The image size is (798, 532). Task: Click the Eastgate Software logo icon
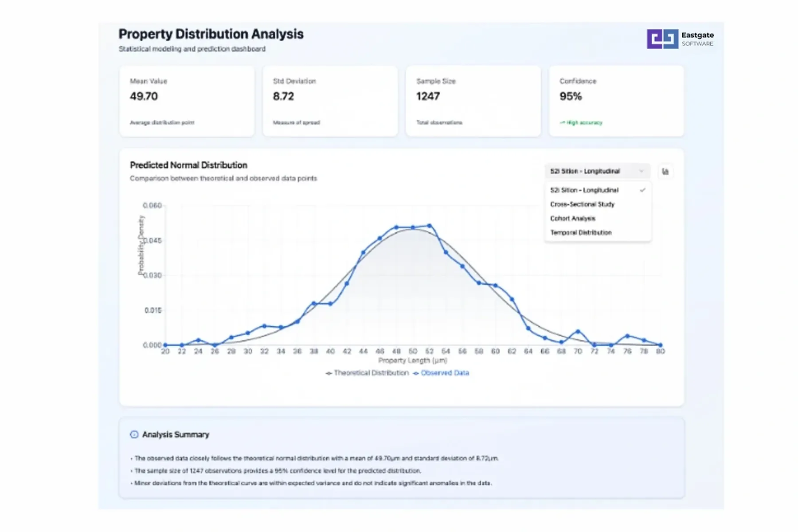(662, 39)
